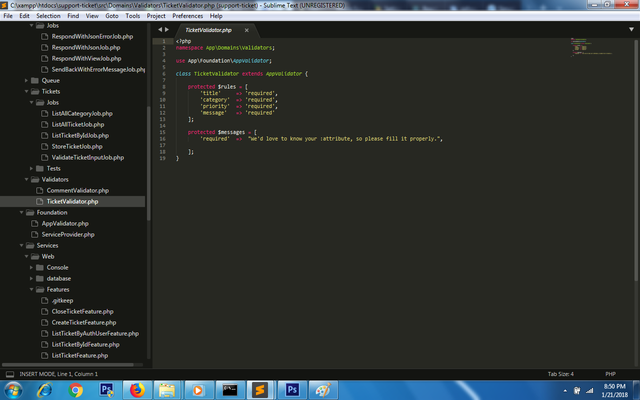Open the Goto menu

111,16
